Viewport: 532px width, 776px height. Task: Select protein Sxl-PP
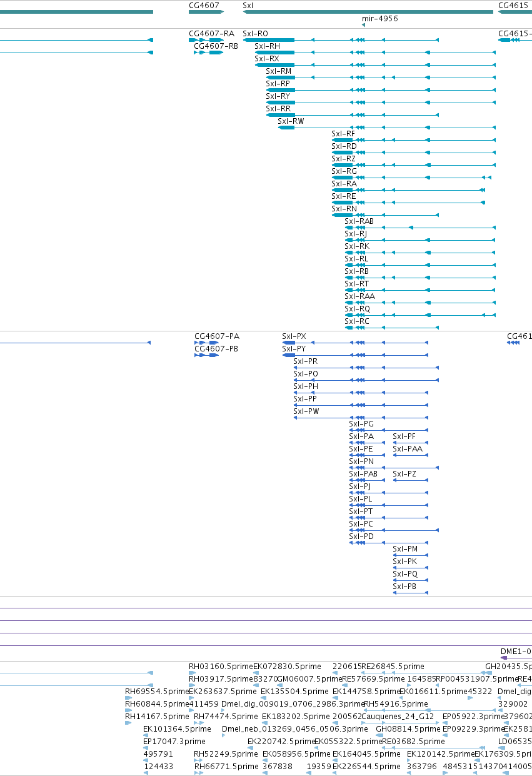(305, 399)
